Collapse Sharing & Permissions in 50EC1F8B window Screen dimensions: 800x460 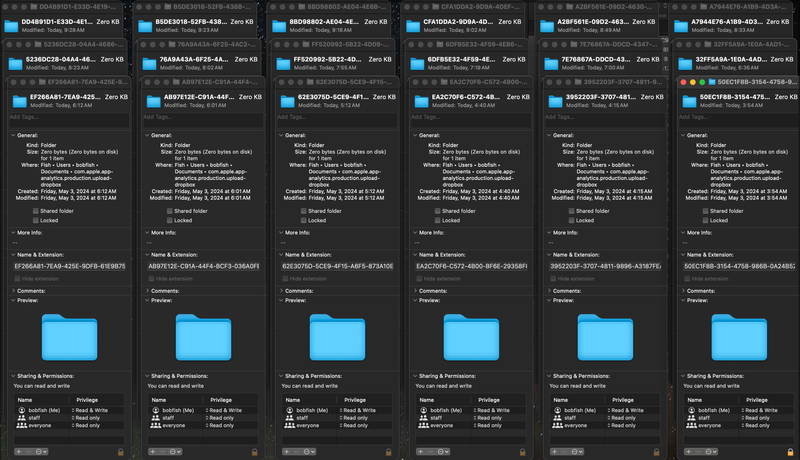(x=683, y=376)
